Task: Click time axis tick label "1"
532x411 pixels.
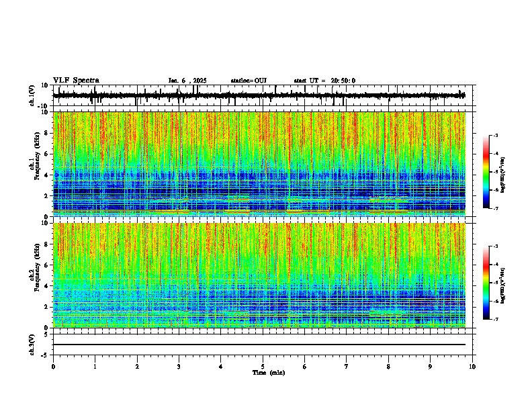Action: coord(95,367)
